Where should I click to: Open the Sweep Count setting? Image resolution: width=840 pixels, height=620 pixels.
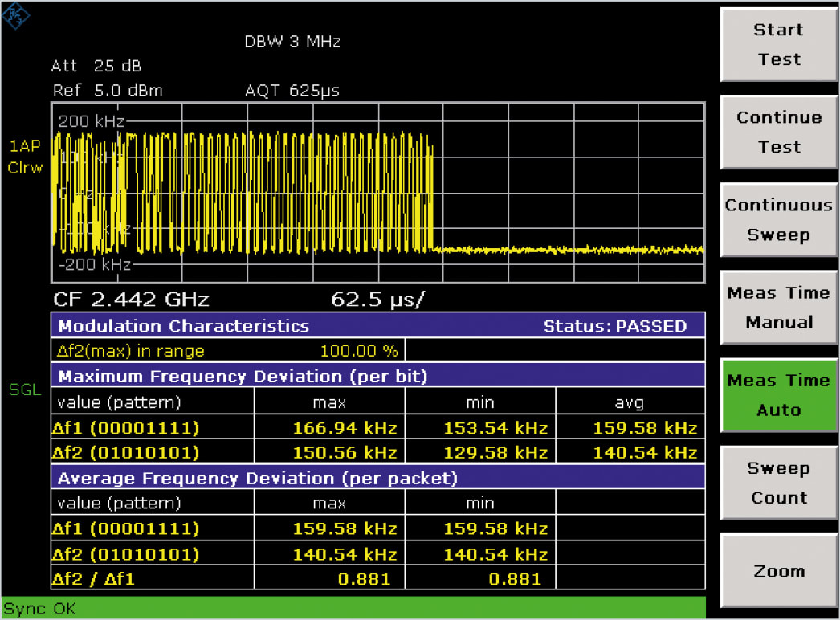(779, 483)
